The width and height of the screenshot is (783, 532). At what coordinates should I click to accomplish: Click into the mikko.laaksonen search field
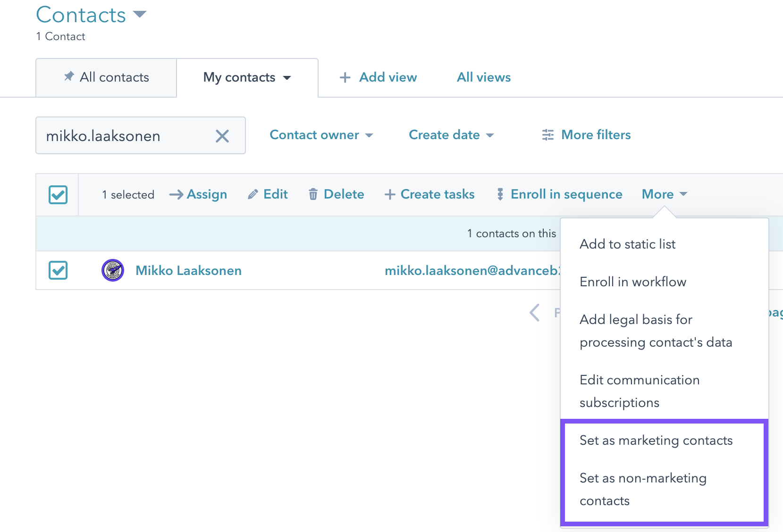coord(123,136)
